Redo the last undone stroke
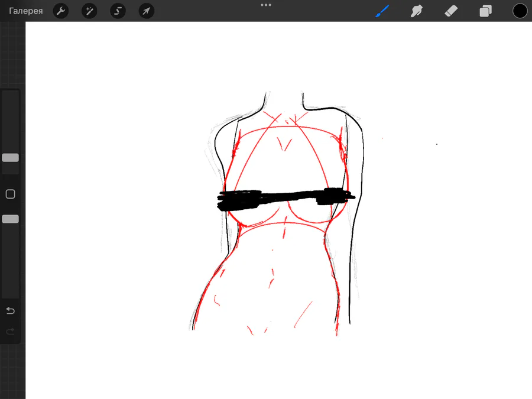Screen dimensions: 532x399 coord(11,331)
